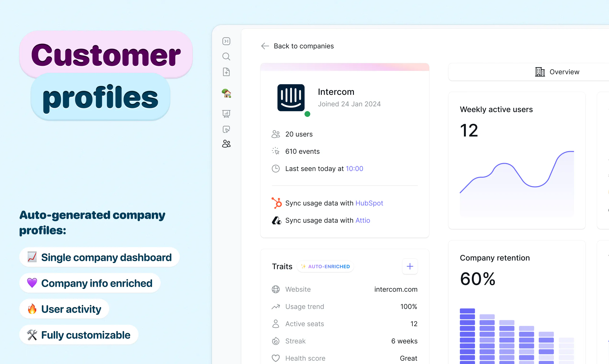Click the building icon in the Overview tab

tap(540, 72)
